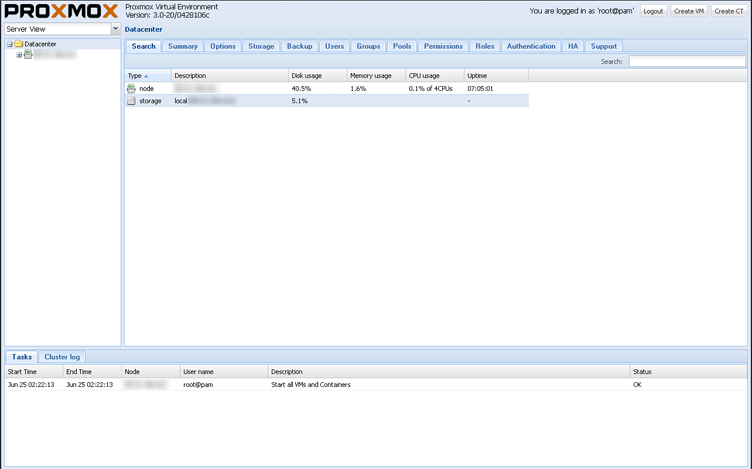Click the 07:05:01 uptime value
The image size is (752, 469).
(480, 89)
